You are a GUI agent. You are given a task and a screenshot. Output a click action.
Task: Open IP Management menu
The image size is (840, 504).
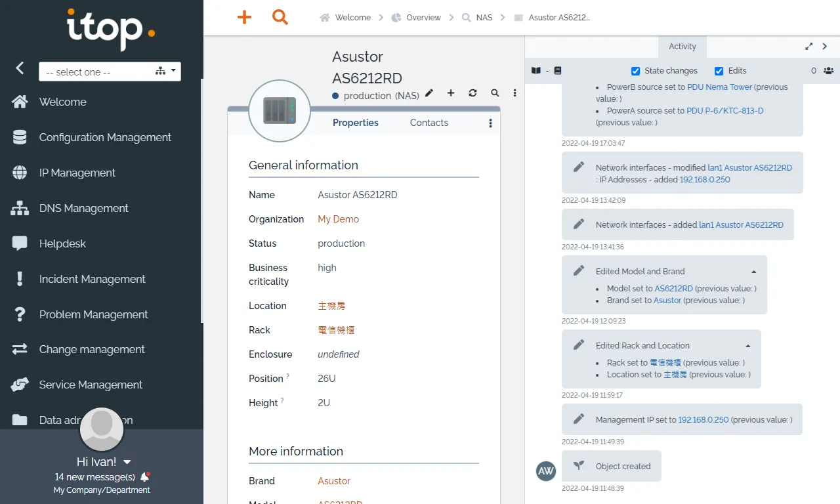77,173
